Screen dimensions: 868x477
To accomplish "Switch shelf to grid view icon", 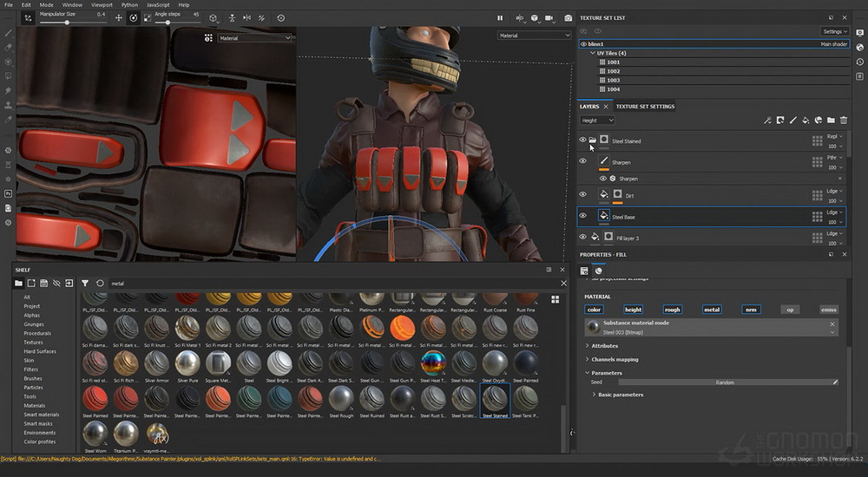I will coord(556,299).
